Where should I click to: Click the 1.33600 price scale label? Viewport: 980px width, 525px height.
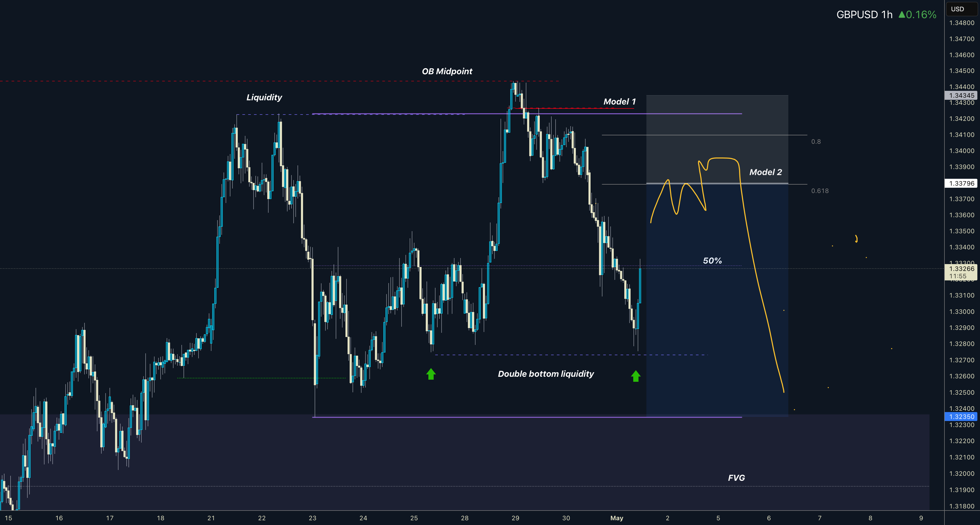pyautogui.click(x=961, y=215)
